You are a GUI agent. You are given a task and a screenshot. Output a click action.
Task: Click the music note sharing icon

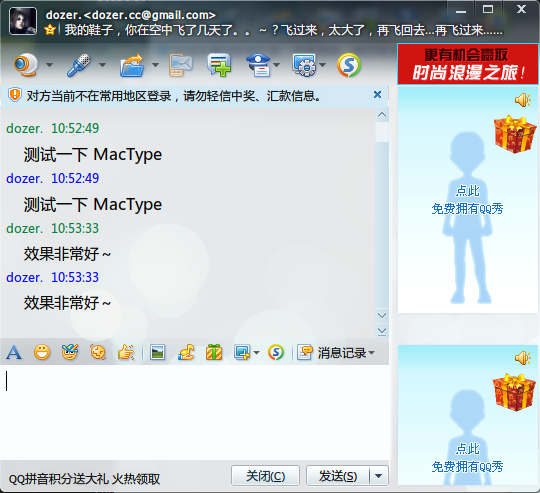(x=186, y=353)
